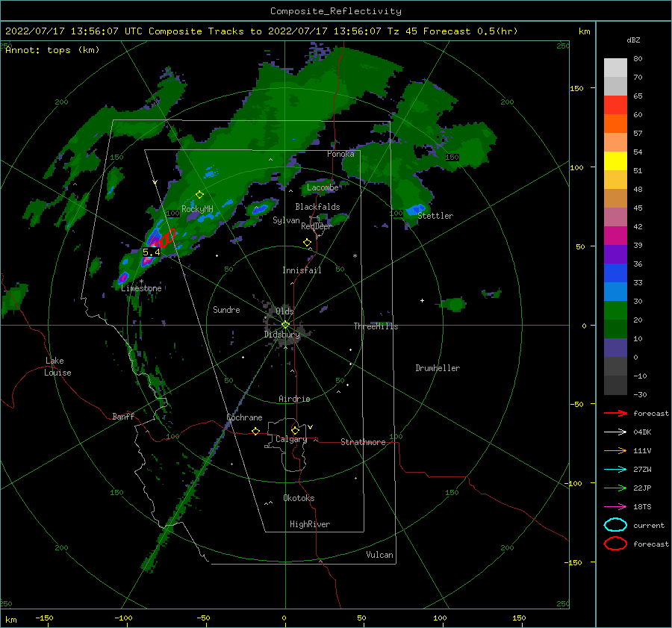Viewport: 672px width, 628px height.
Task: Click the ThreeHills label
Action: 376,326
